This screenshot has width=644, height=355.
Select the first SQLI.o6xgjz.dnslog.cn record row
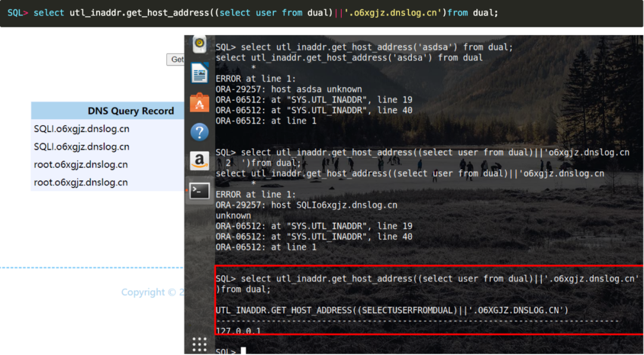click(107, 129)
